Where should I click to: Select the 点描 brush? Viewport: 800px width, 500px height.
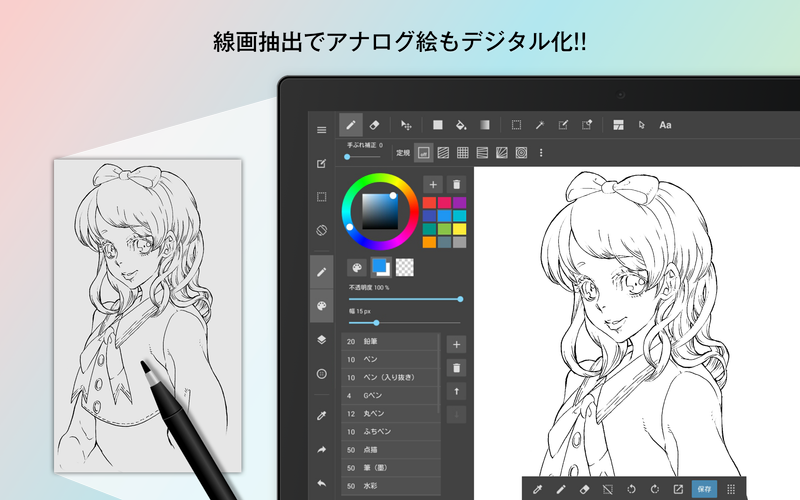click(390, 450)
